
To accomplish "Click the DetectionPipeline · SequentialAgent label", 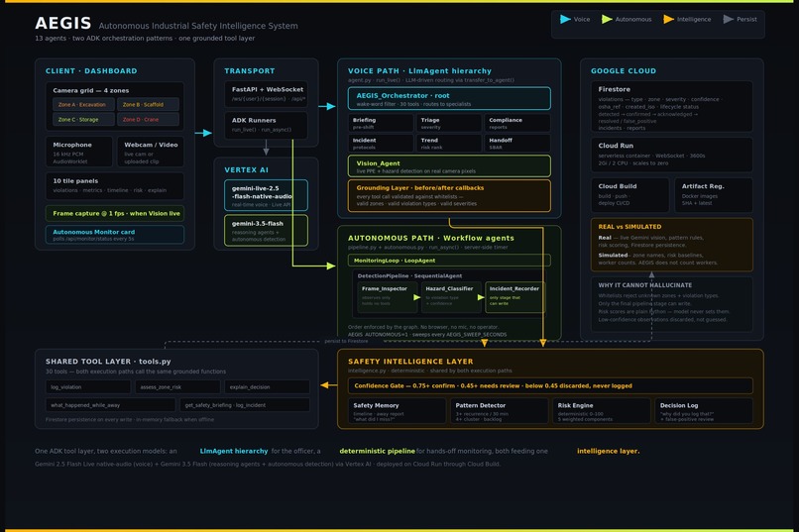I will [409, 276].
